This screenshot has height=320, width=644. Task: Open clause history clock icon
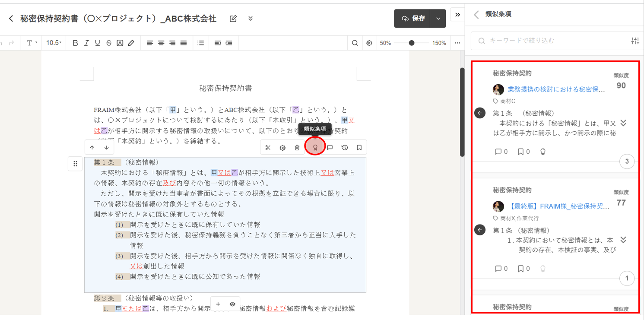345,148
